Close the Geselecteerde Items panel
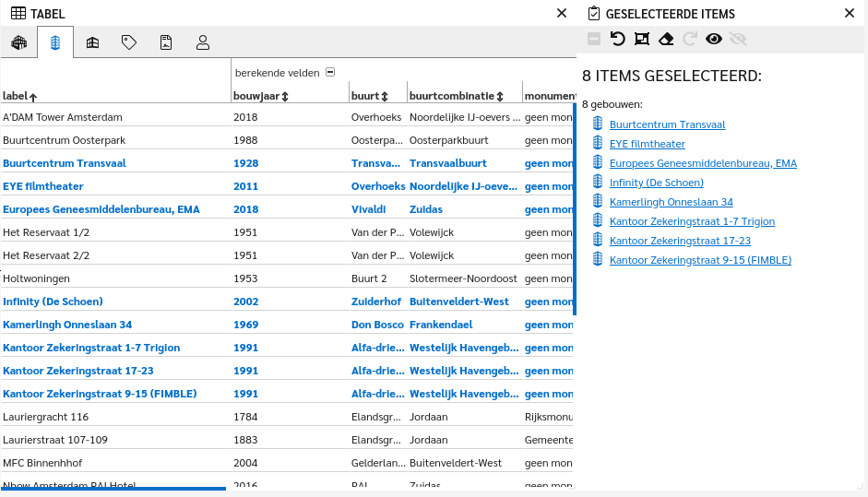The width and height of the screenshot is (868, 497). pos(850,13)
